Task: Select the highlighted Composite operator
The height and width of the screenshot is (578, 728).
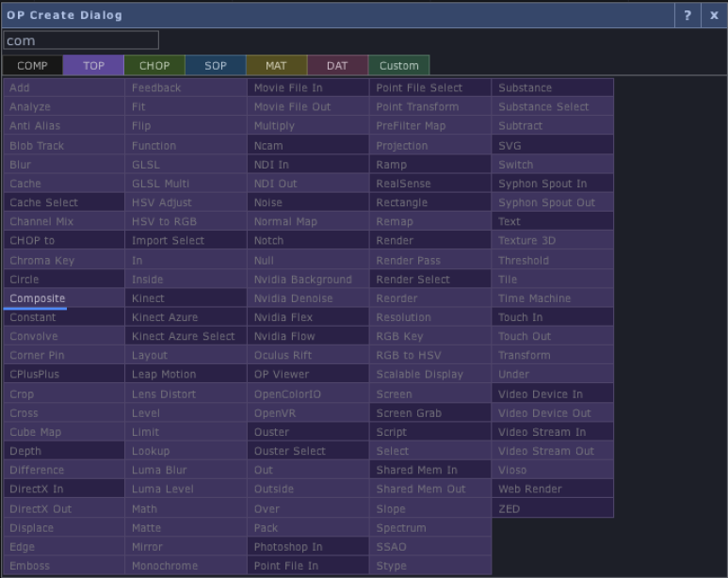Action: pos(64,298)
